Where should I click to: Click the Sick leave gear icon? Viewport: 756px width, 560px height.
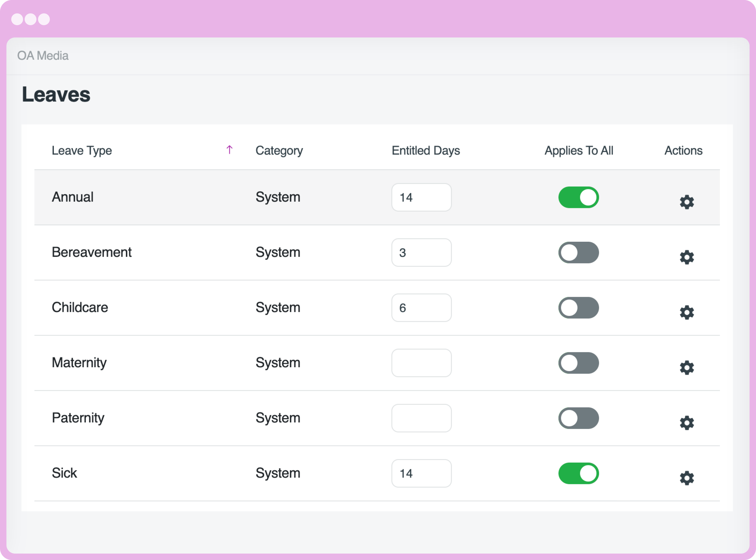pos(686,478)
